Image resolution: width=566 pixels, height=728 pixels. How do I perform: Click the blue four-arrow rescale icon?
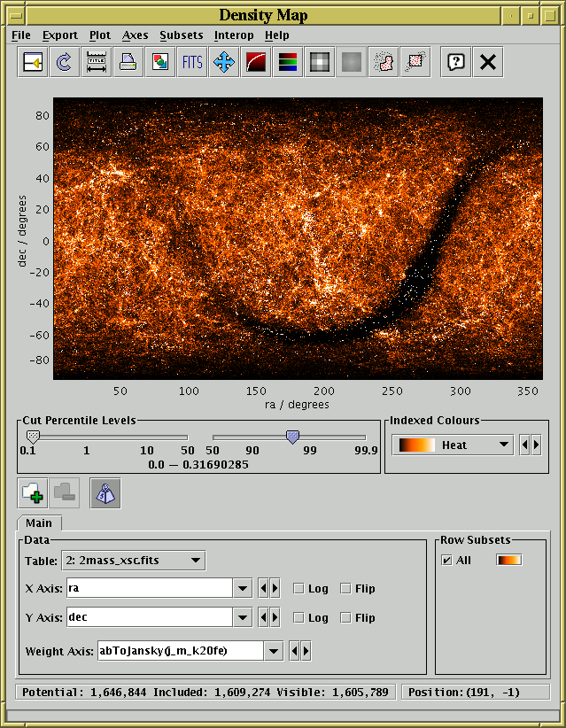pyautogui.click(x=223, y=62)
